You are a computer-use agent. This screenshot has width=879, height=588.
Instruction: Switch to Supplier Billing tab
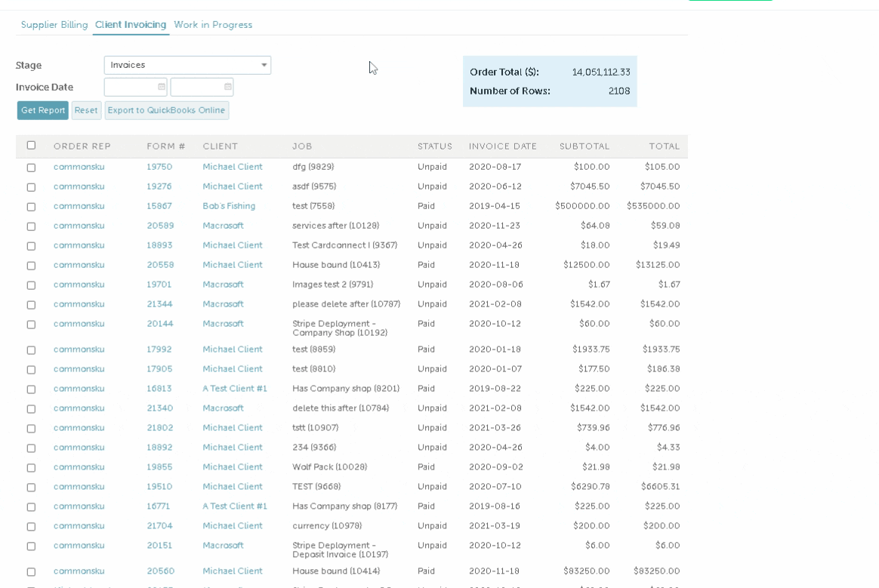point(54,25)
